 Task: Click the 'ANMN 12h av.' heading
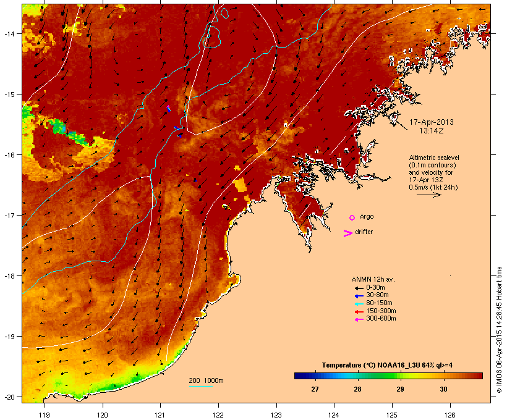click(373, 279)
